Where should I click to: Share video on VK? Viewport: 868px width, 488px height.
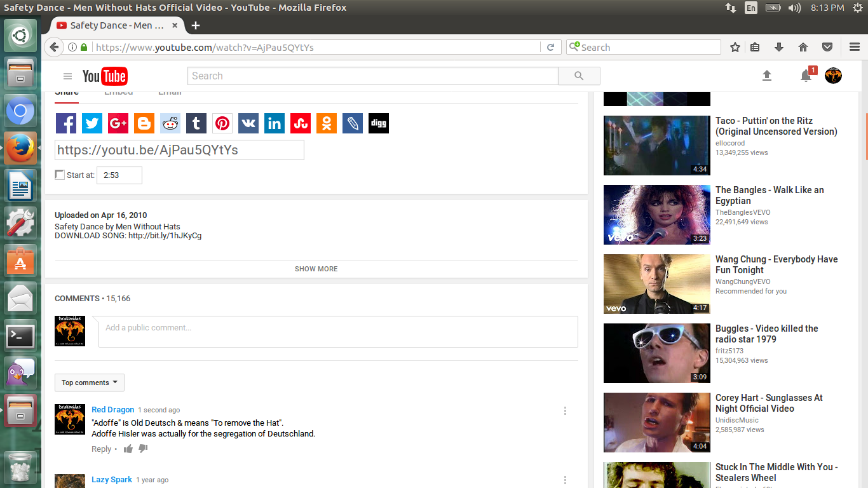tap(248, 123)
